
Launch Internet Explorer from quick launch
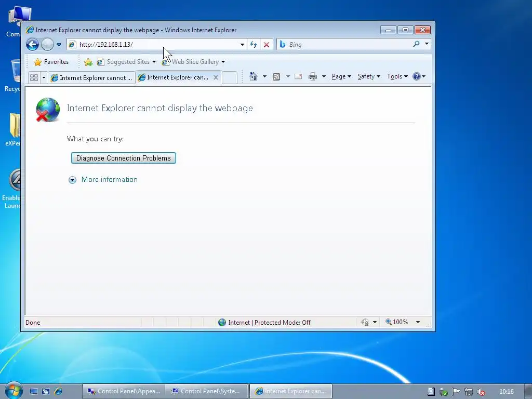pyautogui.click(x=58, y=392)
